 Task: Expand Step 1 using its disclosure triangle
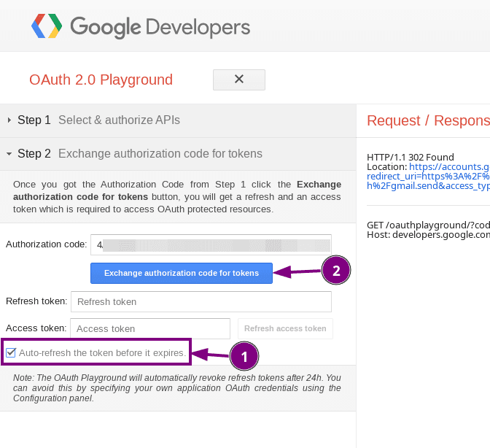9,120
